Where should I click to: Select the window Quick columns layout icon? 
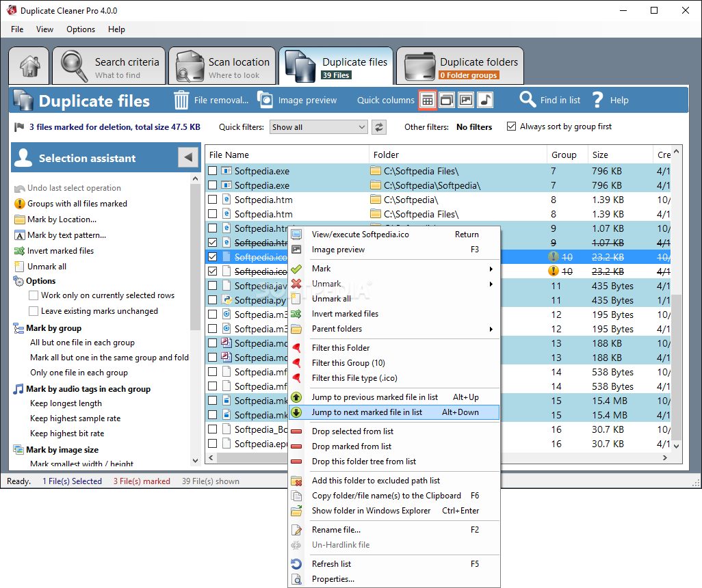click(446, 100)
